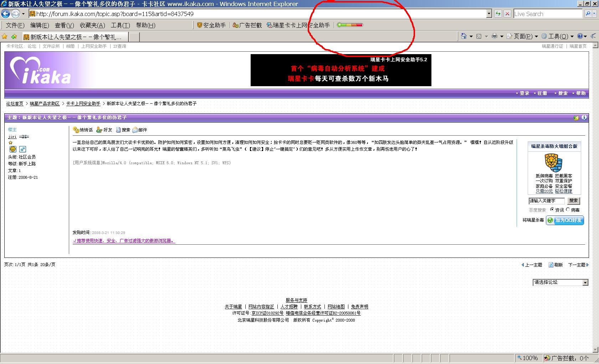Click the Add to Favorites icon

click(x=14, y=36)
